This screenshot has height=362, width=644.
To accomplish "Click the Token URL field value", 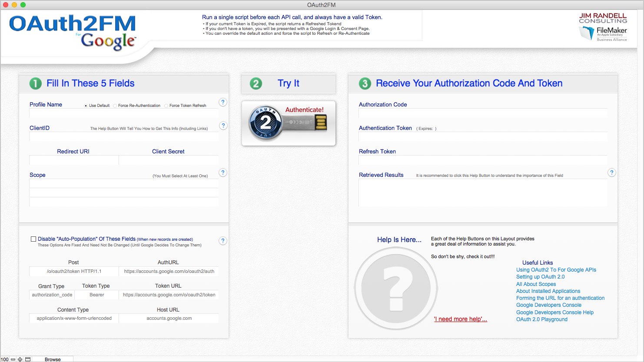I will pyautogui.click(x=169, y=295).
